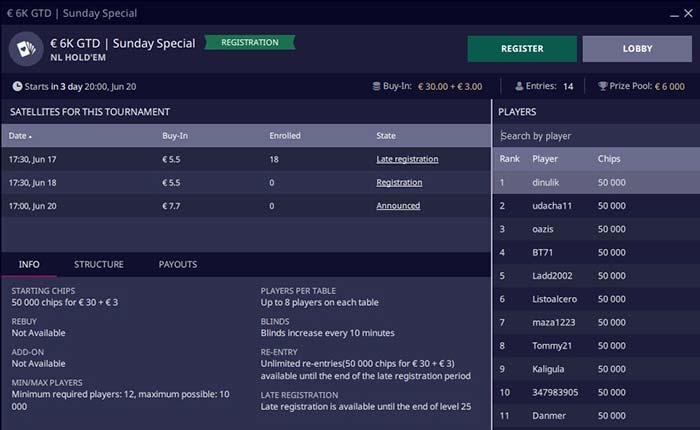The height and width of the screenshot is (430, 700).
Task: Select player Tommy21 in the list
Action: click(596, 345)
